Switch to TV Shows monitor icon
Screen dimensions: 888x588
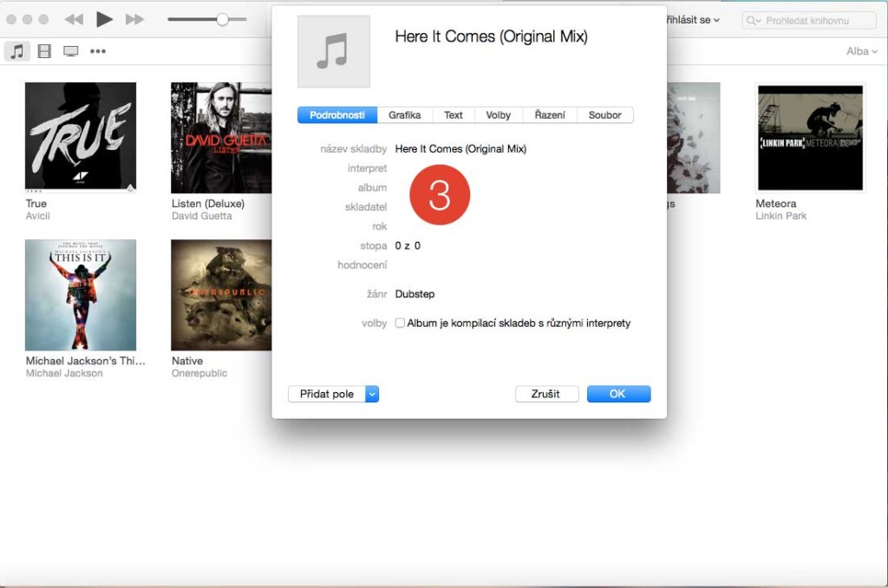pyautogui.click(x=71, y=51)
